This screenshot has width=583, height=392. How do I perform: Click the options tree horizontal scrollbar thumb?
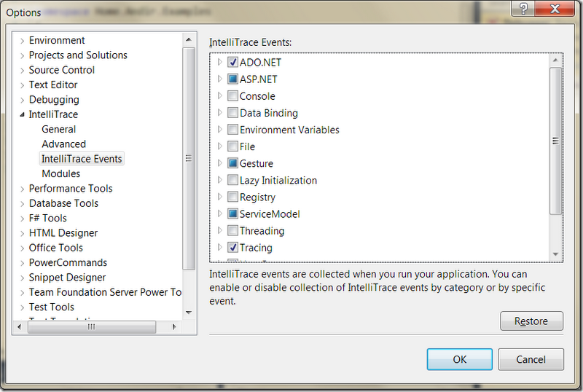point(92,327)
